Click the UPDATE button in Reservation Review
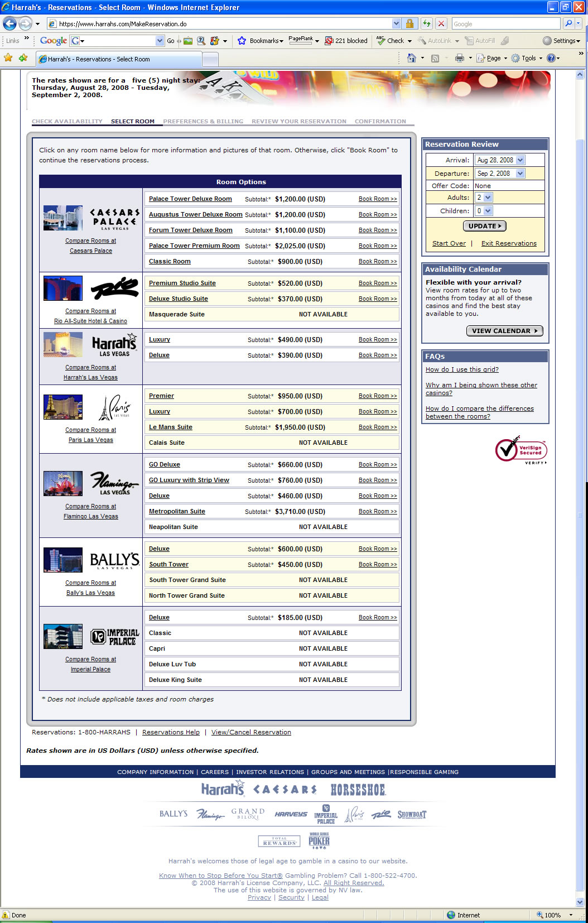The image size is (588, 923). click(x=485, y=226)
